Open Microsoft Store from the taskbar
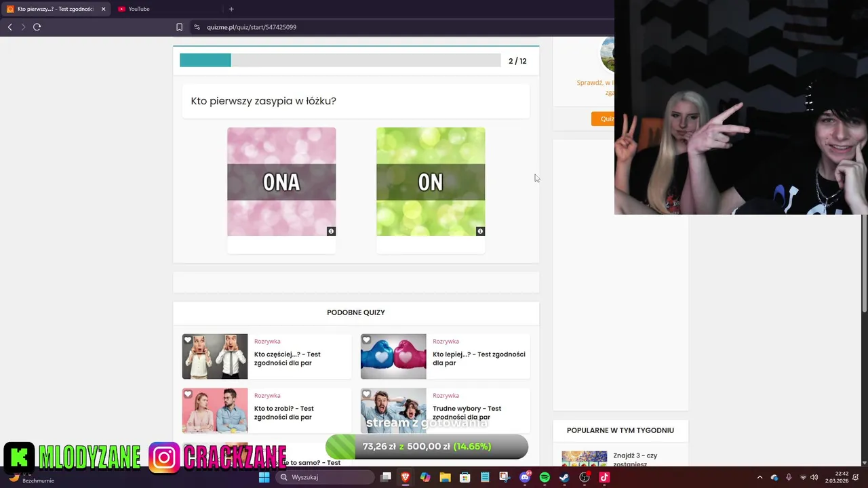The width and height of the screenshot is (868, 488). 465,477
